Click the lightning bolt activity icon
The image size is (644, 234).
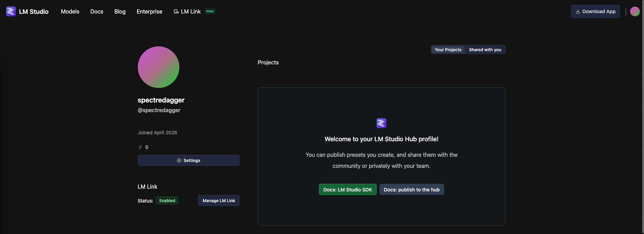click(140, 147)
